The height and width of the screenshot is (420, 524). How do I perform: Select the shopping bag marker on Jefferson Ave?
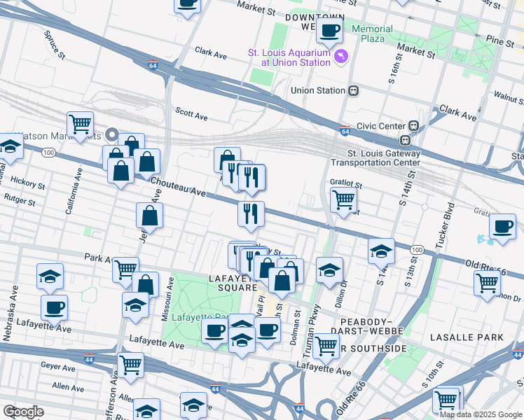(x=149, y=216)
